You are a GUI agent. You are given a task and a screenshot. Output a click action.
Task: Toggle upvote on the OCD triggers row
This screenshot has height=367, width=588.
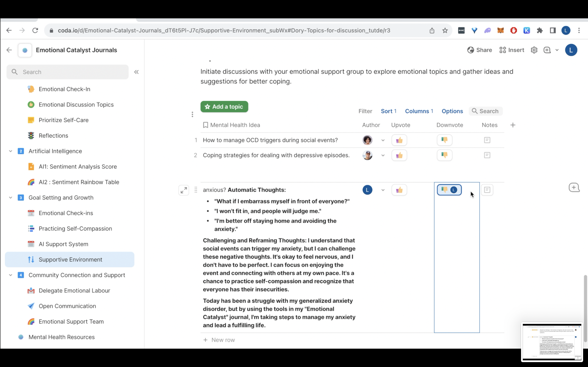(399, 140)
